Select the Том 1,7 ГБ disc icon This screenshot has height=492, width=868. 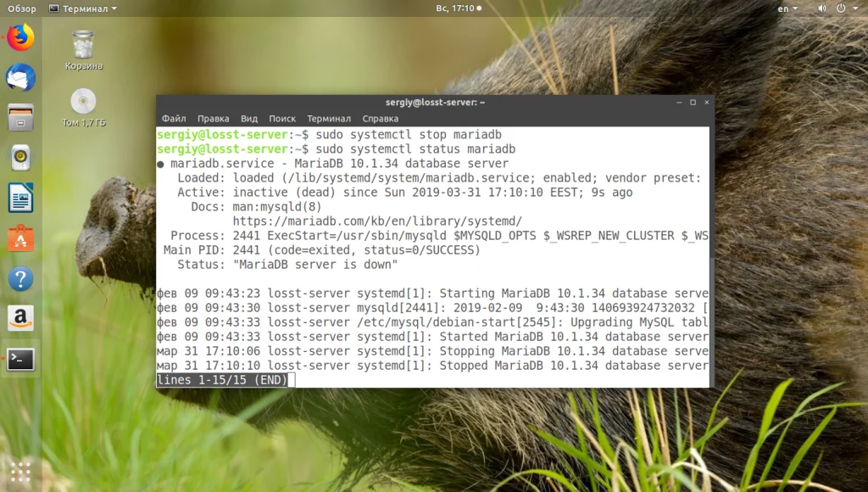83,108
